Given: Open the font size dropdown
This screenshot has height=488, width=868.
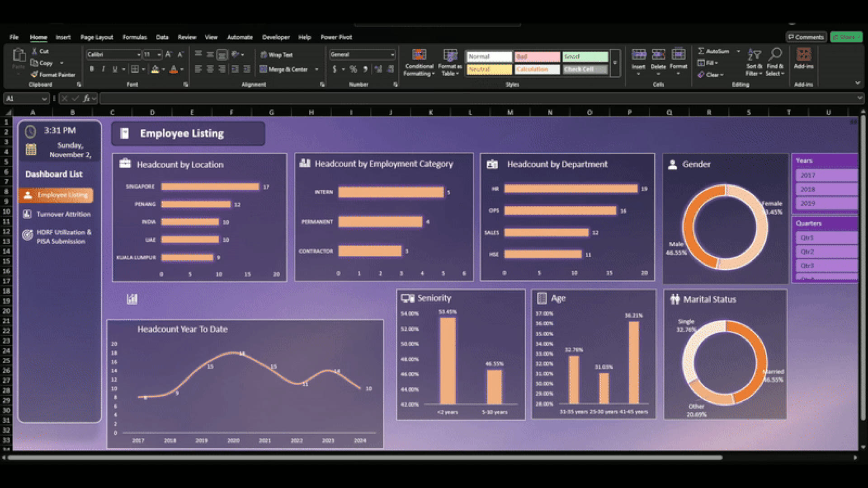Looking at the screenshot, I should click(159, 55).
